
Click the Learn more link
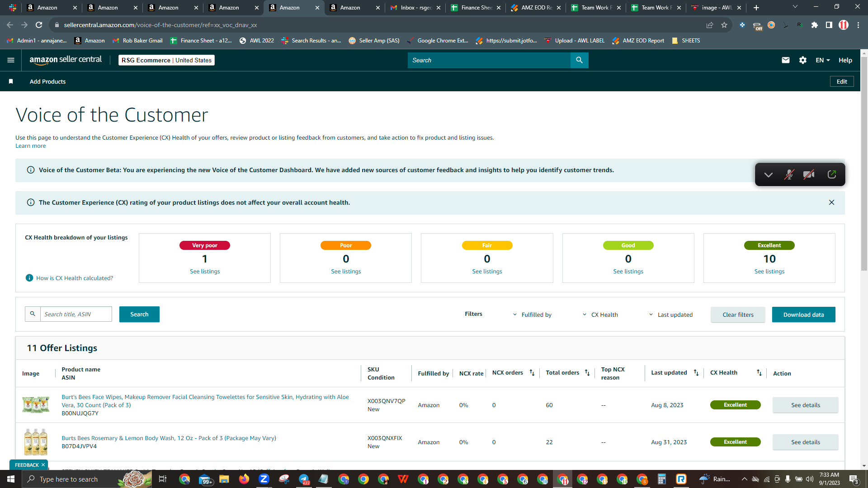[30, 145]
